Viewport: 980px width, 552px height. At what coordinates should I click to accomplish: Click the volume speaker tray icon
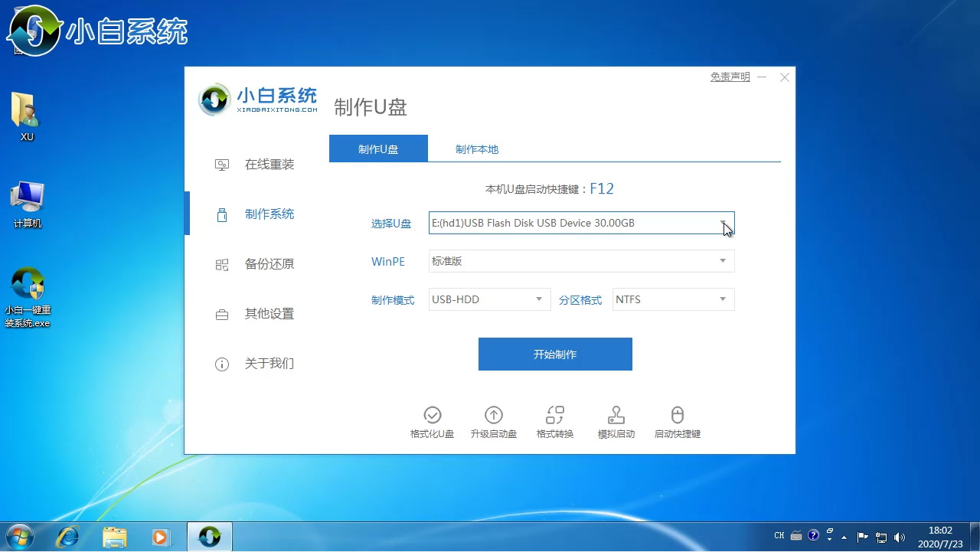point(899,537)
